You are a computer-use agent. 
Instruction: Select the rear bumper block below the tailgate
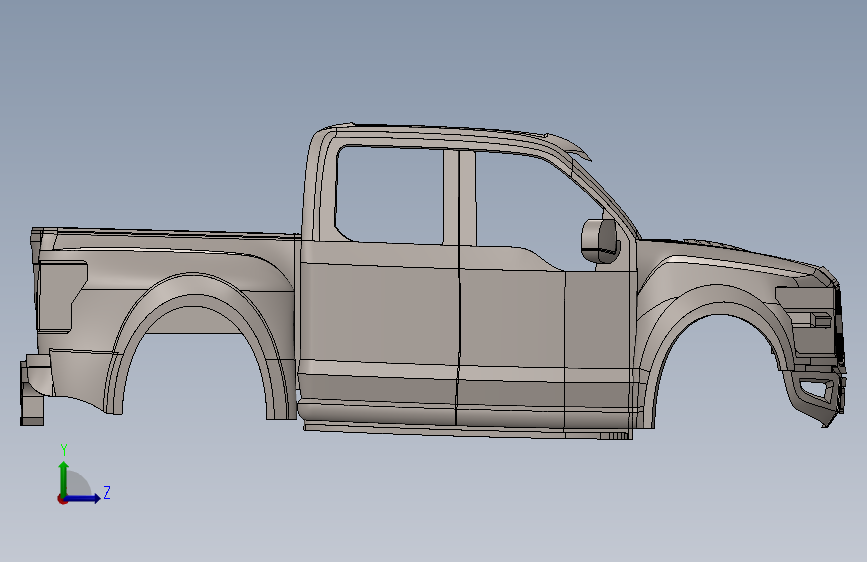33,391
